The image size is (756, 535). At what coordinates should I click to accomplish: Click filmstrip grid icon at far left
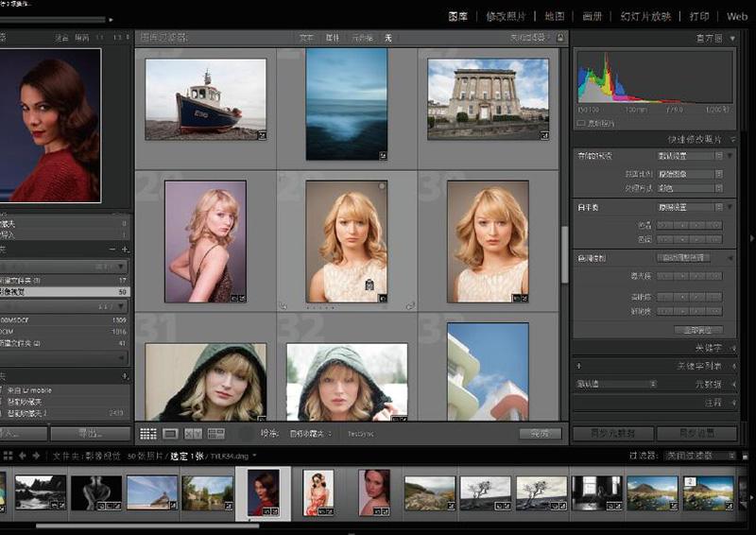point(7,456)
